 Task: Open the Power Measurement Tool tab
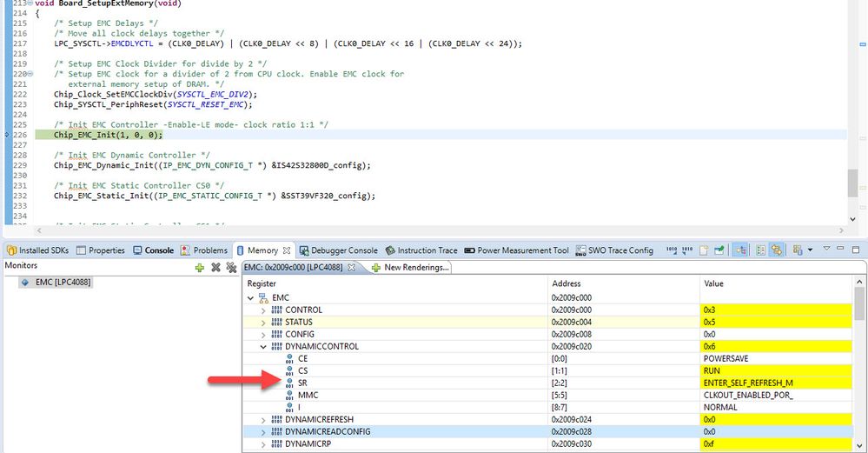click(x=516, y=250)
